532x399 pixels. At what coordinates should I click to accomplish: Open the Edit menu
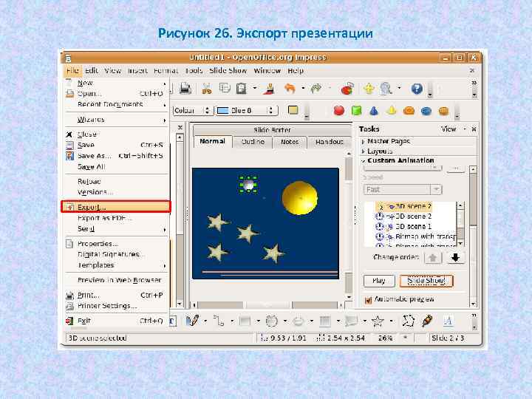pos(92,71)
